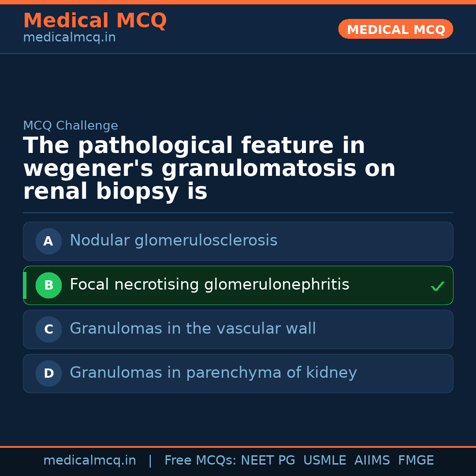Click FMGE in the footer
This screenshot has height=476, width=476.
(416, 461)
